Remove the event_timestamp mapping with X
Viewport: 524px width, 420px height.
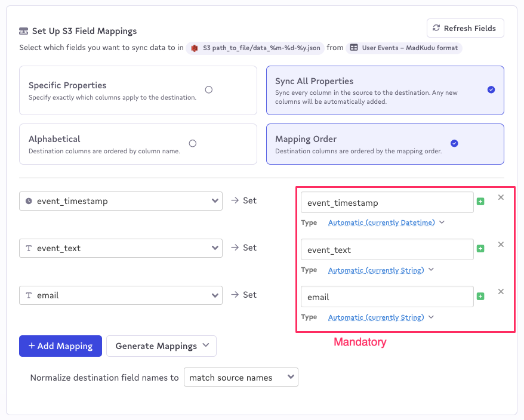(x=501, y=197)
